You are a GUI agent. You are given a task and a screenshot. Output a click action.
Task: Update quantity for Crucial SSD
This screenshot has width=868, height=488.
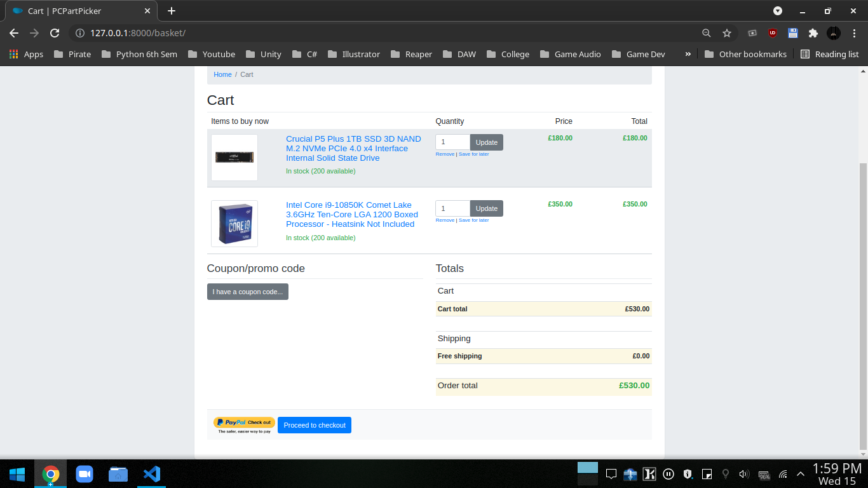click(487, 142)
